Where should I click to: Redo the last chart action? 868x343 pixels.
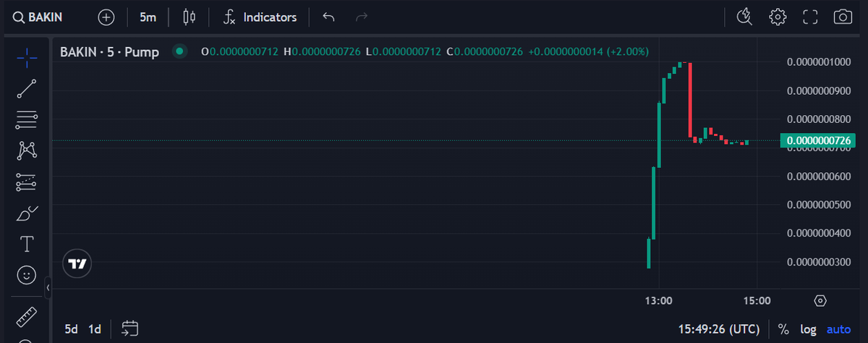pyautogui.click(x=362, y=17)
